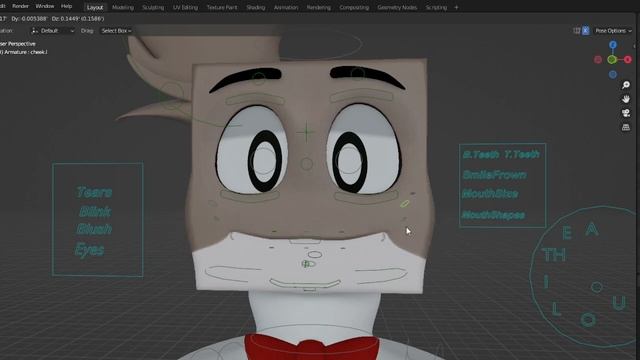The image size is (640, 360).
Task: Open the Window menu
Action: pos(45,7)
